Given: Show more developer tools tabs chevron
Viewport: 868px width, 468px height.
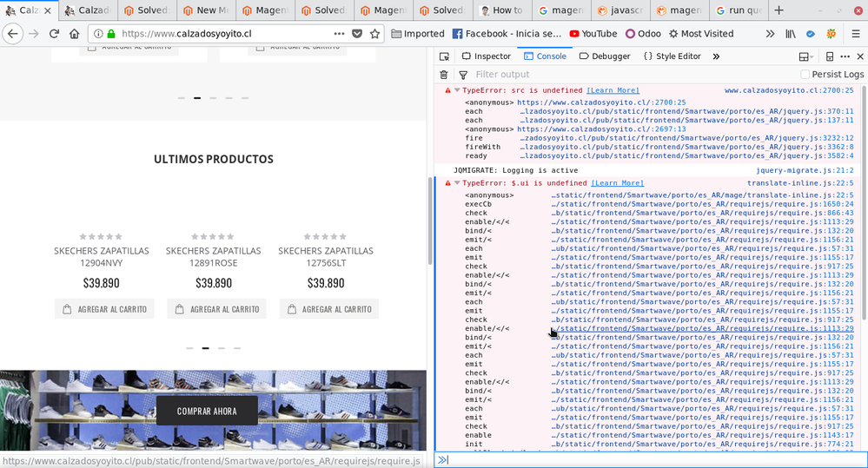Looking at the screenshot, I should 716,56.
